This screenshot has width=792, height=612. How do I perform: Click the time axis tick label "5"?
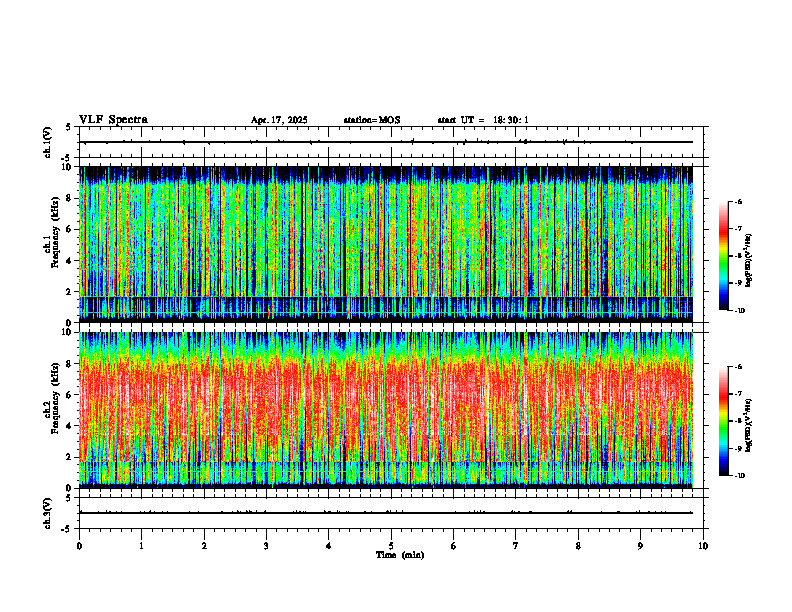391,546
